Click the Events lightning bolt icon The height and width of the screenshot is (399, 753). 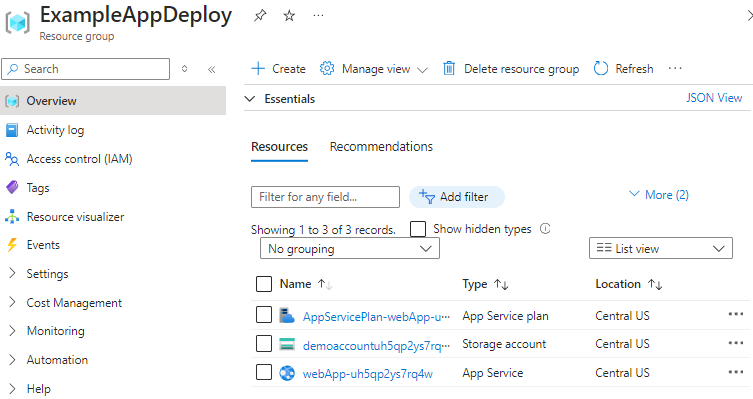12,245
